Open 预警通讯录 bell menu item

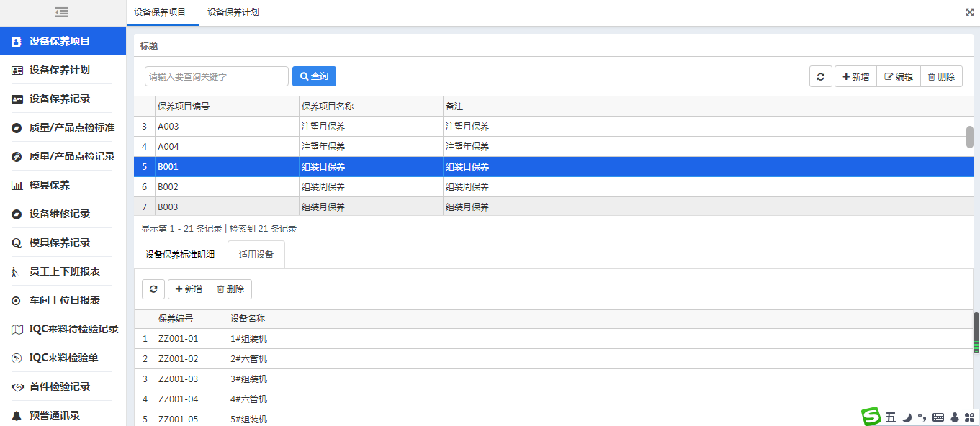point(55,415)
